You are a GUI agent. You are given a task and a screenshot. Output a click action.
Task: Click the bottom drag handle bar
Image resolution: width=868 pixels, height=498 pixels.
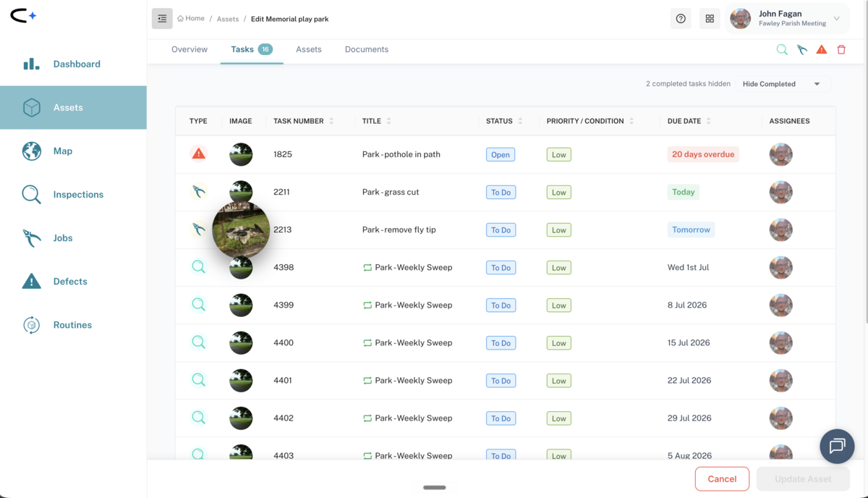[434, 487]
